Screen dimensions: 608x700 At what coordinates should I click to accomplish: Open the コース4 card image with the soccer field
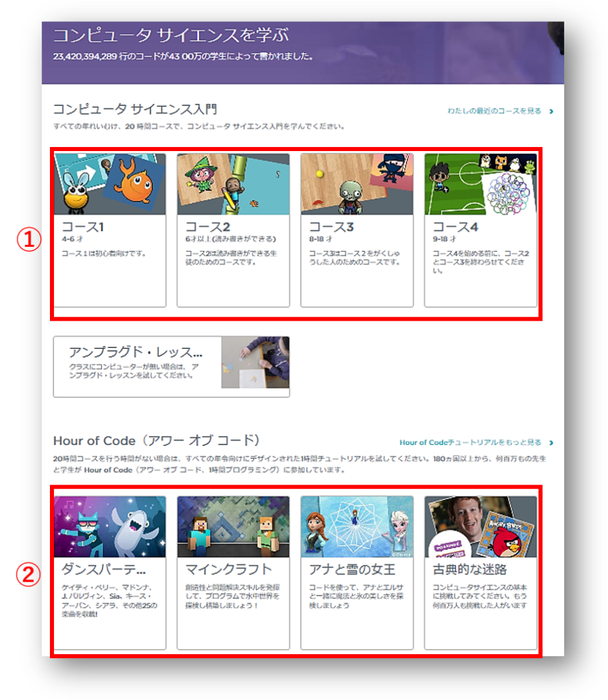click(x=481, y=184)
